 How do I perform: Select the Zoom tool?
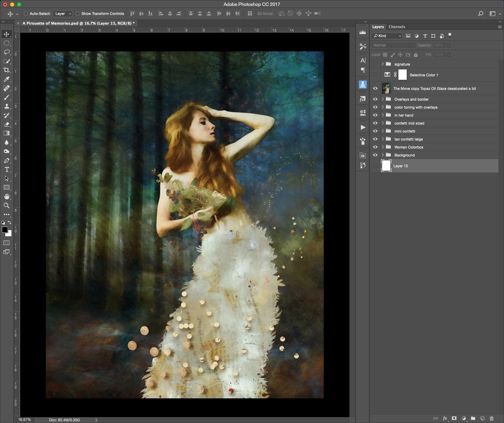(x=6, y=205)
